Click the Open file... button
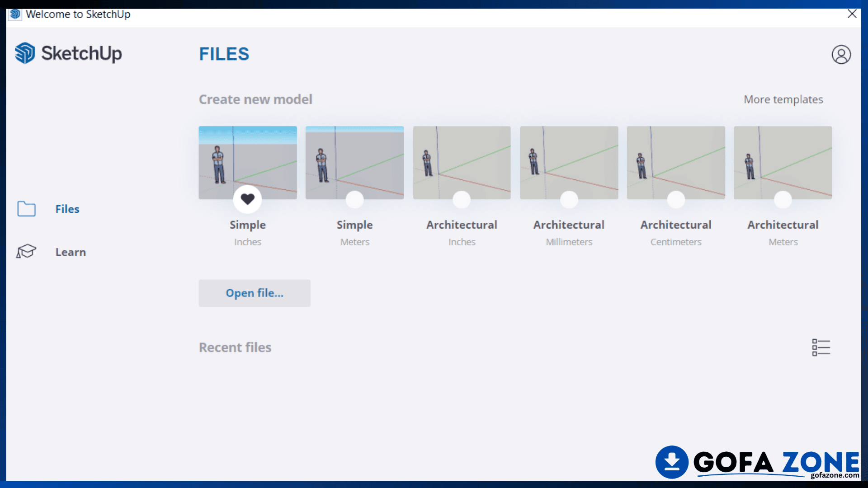The height and width of the screenshot is (488, 868). click(255, 293)
